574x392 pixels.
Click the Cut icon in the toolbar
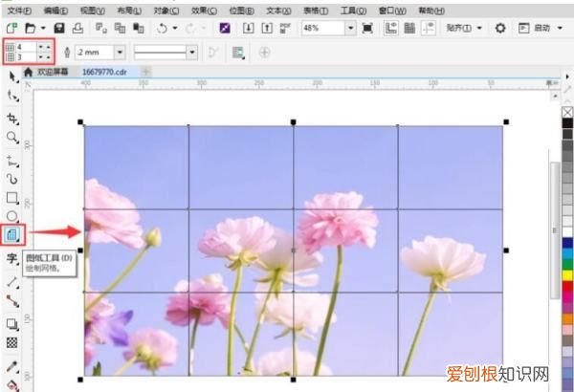click(101, 28)
